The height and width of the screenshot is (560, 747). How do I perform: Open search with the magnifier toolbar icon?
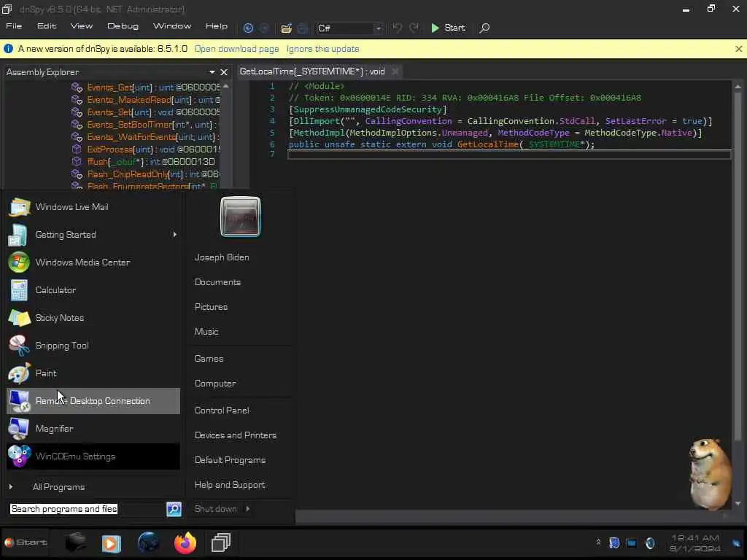484,28
